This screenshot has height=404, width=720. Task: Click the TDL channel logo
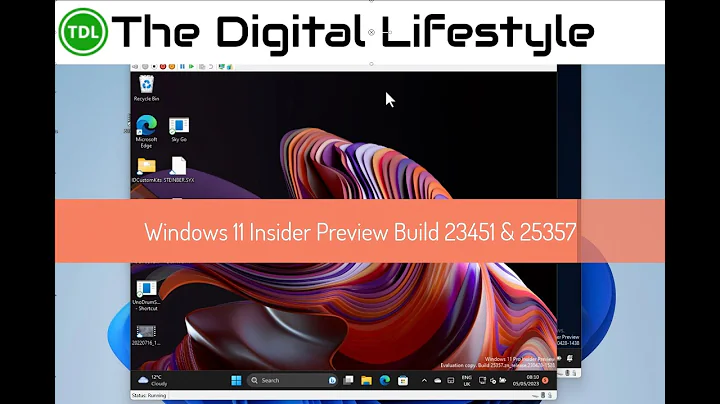click(83, 32)
